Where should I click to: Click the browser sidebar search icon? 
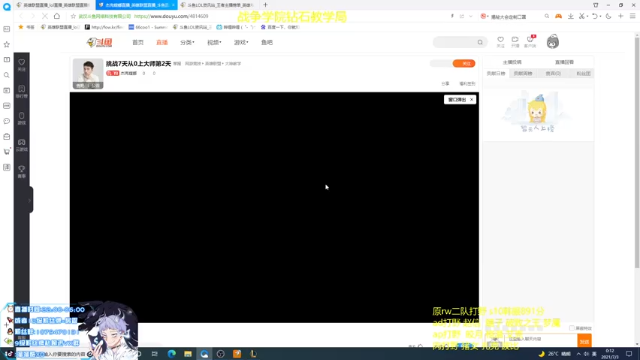pyautogui.click(x=7, y=75)
